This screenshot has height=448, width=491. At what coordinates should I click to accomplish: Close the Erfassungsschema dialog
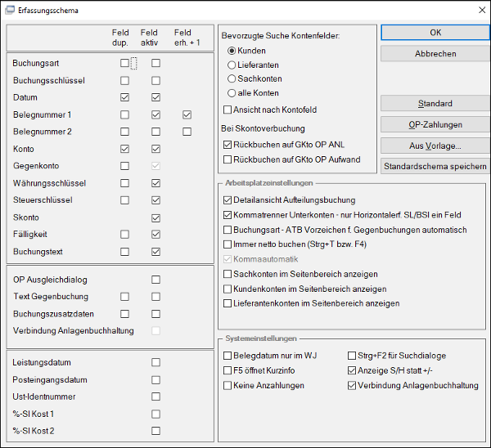pos(482,10)
